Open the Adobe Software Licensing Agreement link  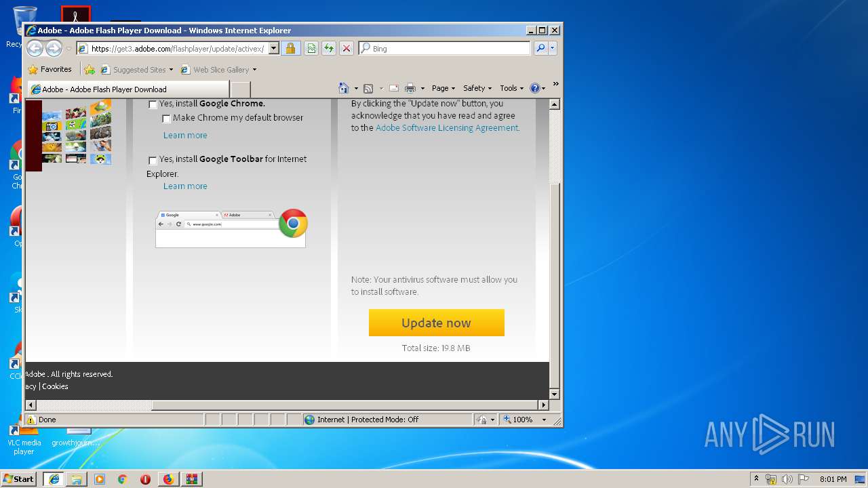[x=447, y=127]
